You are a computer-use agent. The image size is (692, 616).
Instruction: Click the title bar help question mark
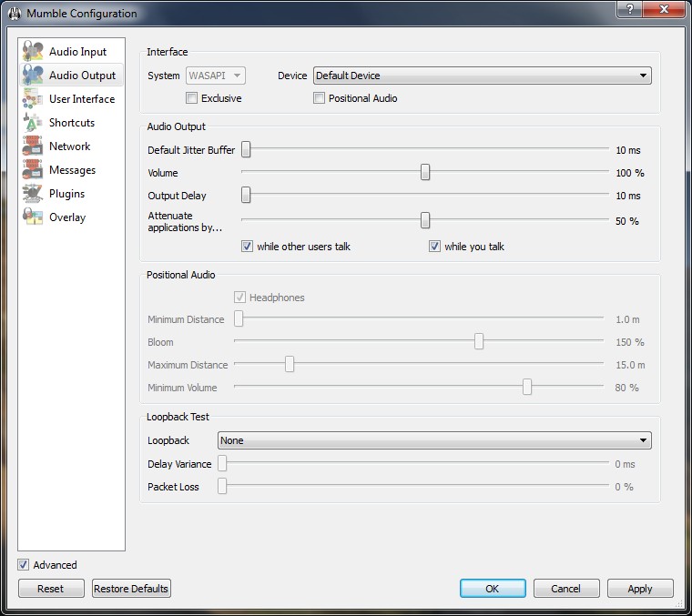click(630, 9)
